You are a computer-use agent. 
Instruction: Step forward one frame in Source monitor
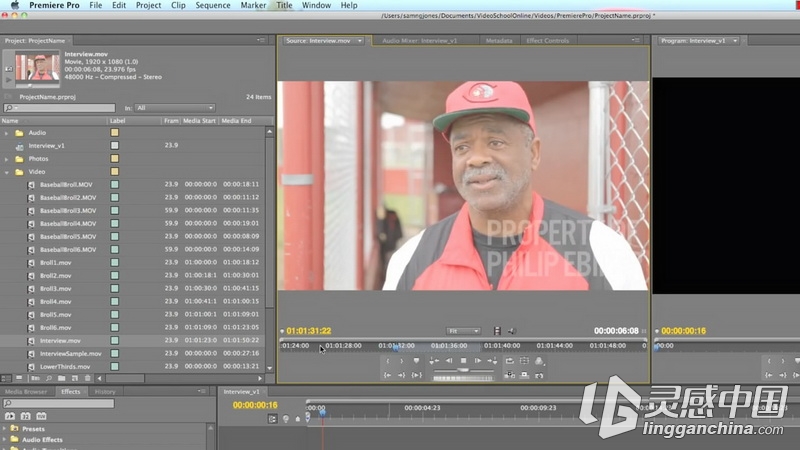478,361
